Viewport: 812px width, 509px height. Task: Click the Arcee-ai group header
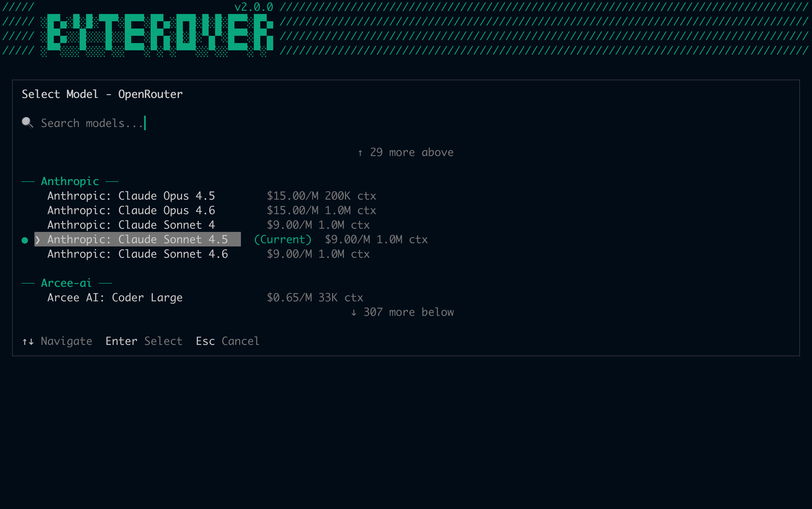pyautogui.click(x=66, y=283)
